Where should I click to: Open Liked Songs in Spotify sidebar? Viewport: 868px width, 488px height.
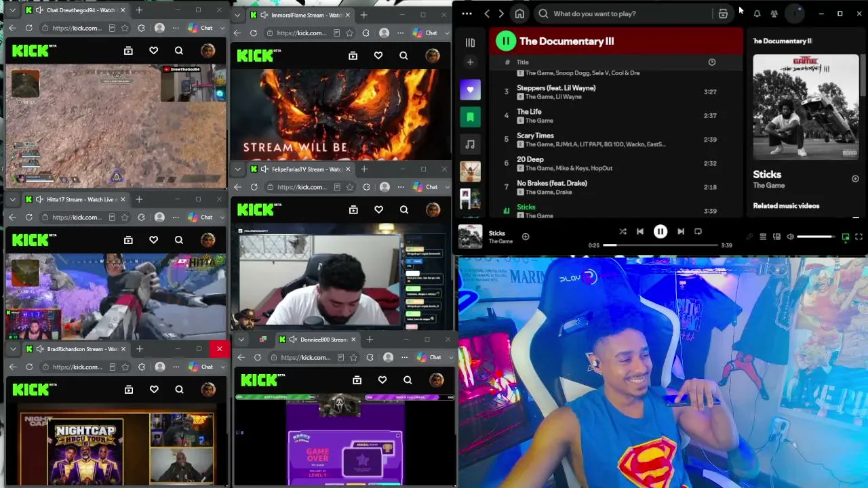point(470,89)
